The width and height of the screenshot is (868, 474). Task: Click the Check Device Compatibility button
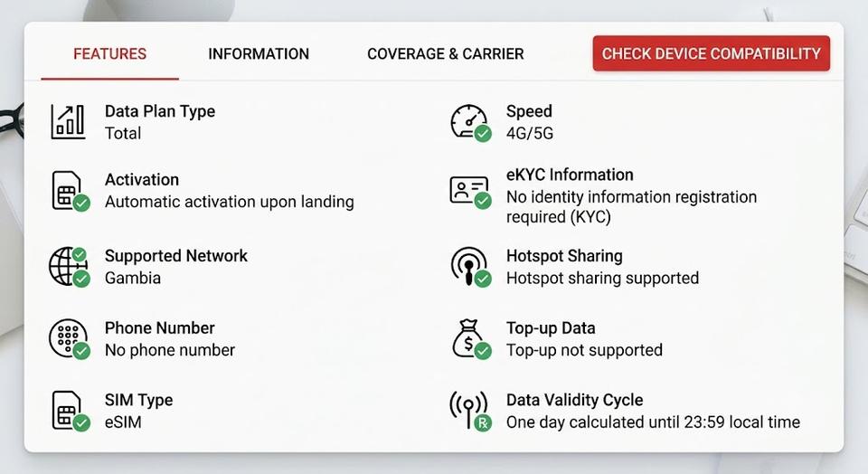712,53
